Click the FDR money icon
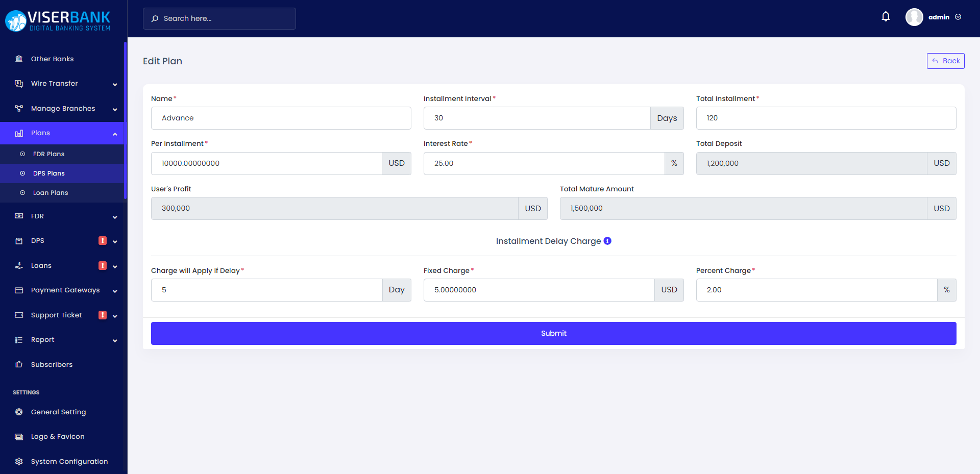 coord(19,216)
